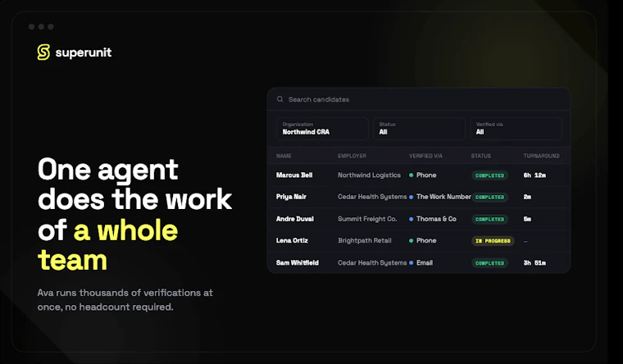Screen dimensions: 623x364
Task: Open the Organization dropdown showing Northwind CRA
Action: (x=322, y=129)
